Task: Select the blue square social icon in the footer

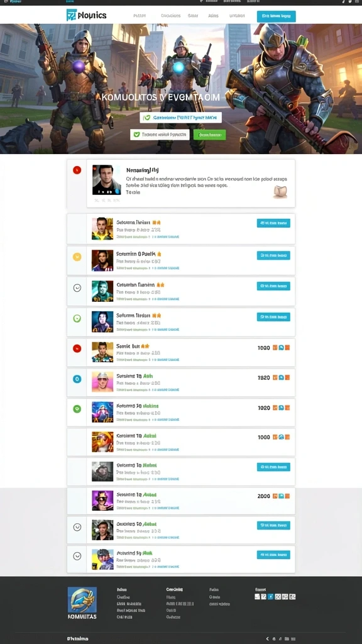Action: (270, 597)
